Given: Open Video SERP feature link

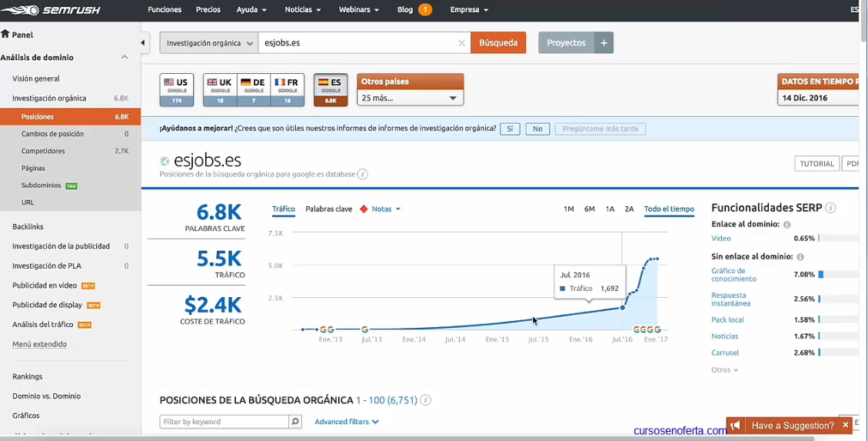Looking at the screenshot, I should [720, 239].
